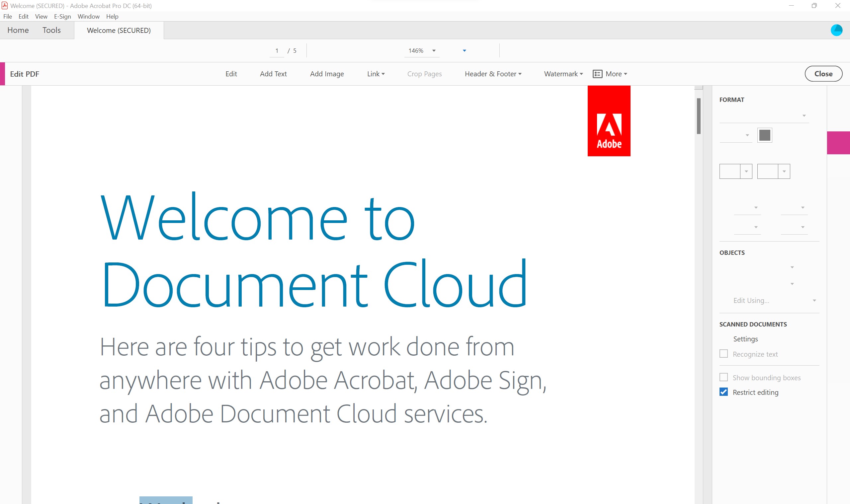850x504 pixels.
Task: Open Settings under Scanned Documents
Action: click(x=745, y=339)
